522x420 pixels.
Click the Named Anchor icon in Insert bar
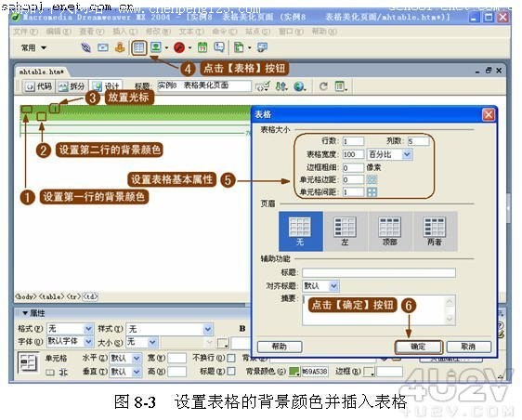coord(120,47)
